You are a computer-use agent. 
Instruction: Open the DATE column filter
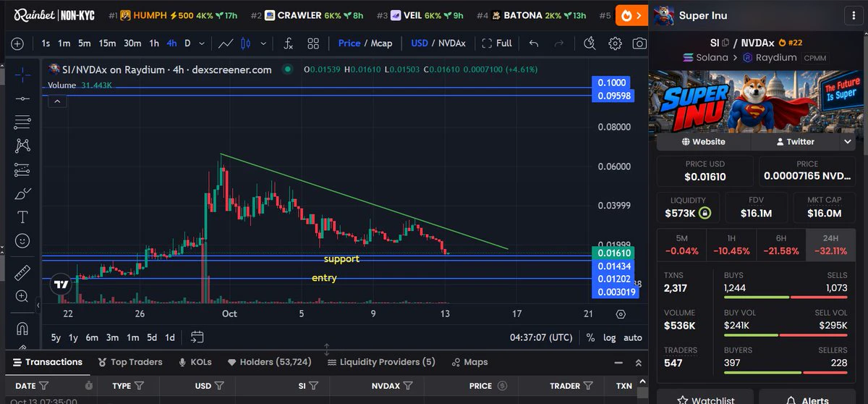(44, 386)
